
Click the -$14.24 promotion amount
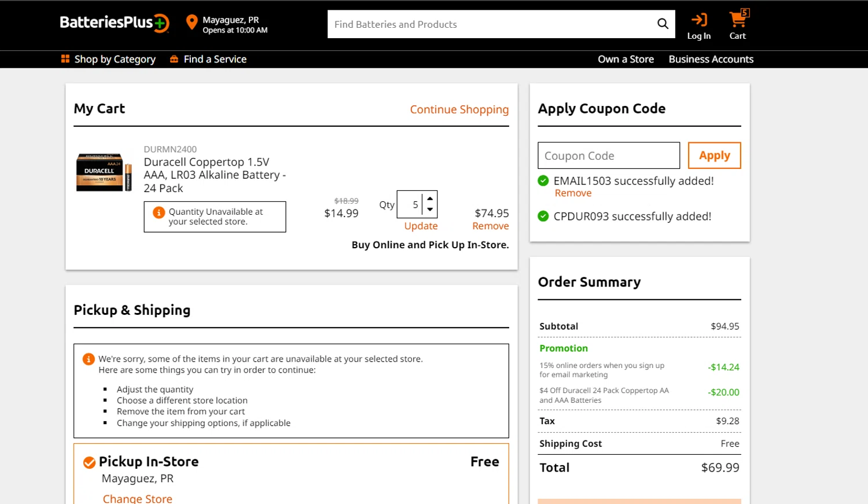point(723,367)
